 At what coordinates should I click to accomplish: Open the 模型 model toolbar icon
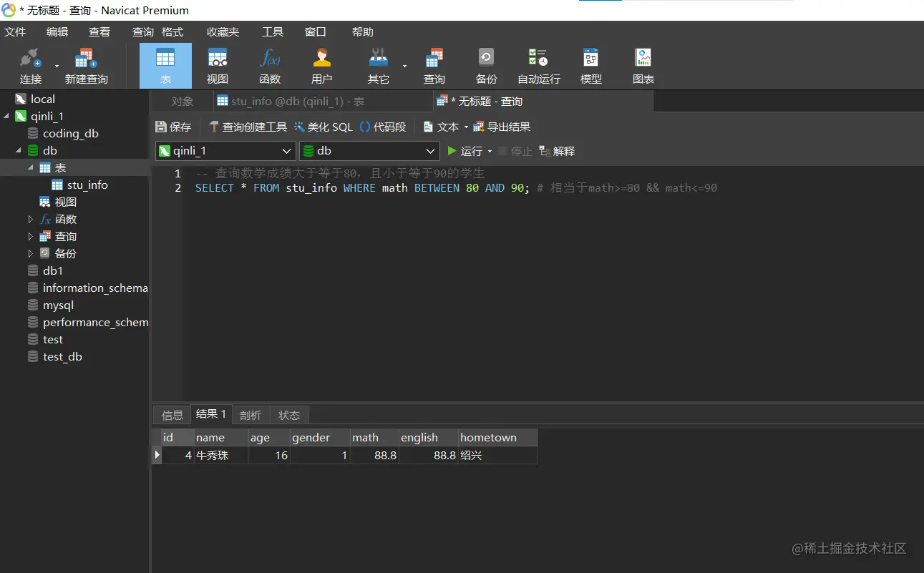[591, 66]
